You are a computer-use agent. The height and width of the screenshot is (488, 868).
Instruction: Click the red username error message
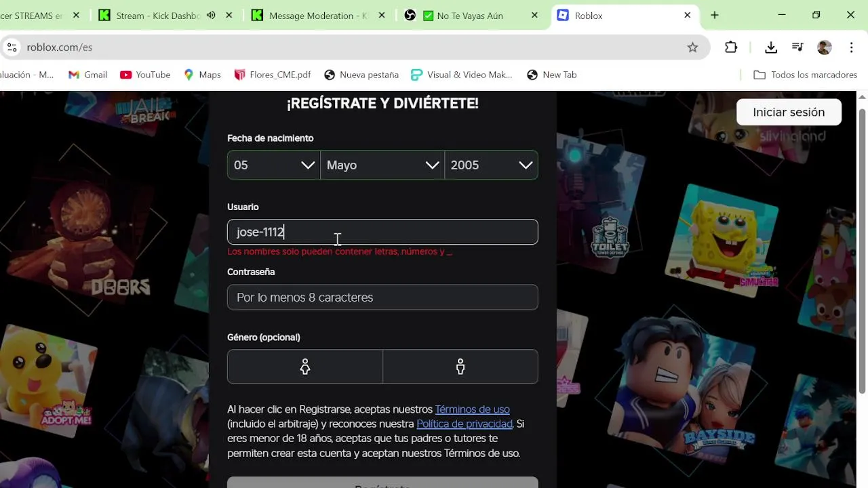340,251
